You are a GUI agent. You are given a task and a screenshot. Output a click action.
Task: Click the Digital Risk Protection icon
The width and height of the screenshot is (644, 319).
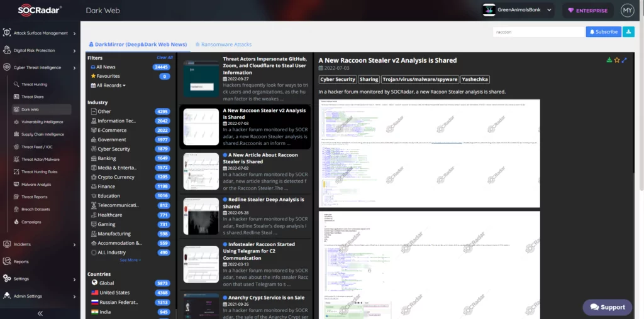[6, 50]
